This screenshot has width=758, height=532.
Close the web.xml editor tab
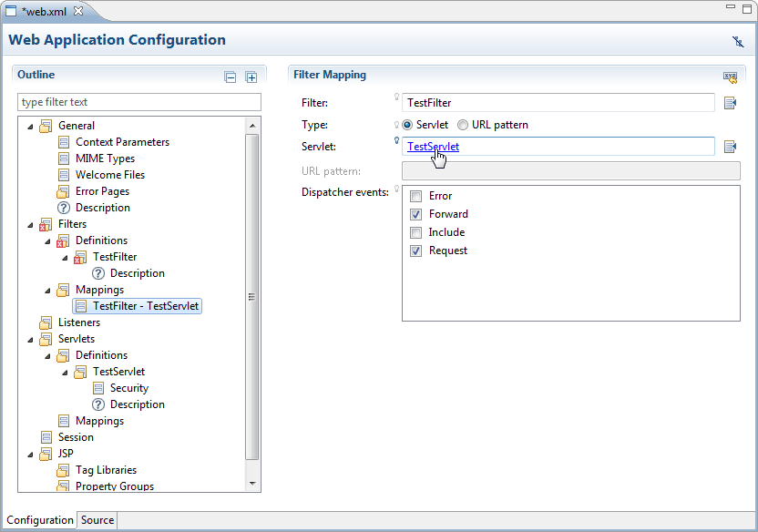tap(78, 11)
